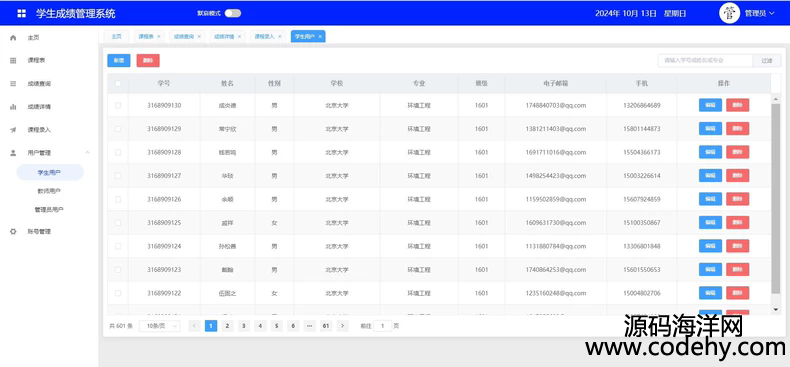
Task: Click the 过滤 filter button
Action: pyautogui.click(x=767, y=60)
